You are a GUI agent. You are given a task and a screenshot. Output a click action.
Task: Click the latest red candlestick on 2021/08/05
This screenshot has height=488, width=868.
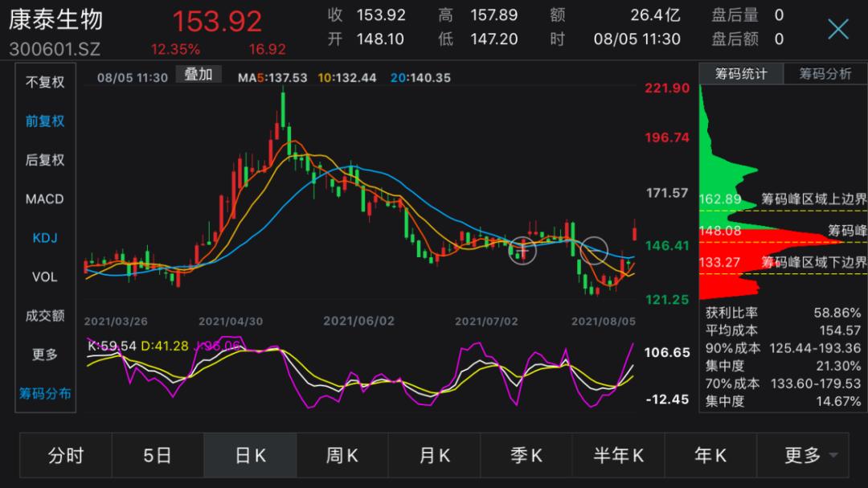pyautogui.click(x=634, y=230)
